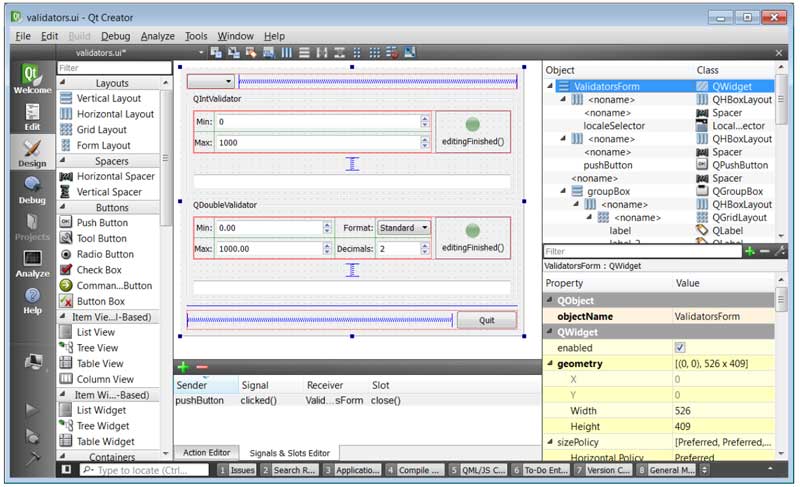The image size is (800, 487).
Task: Select the Design mode
Action: (32, 152)
